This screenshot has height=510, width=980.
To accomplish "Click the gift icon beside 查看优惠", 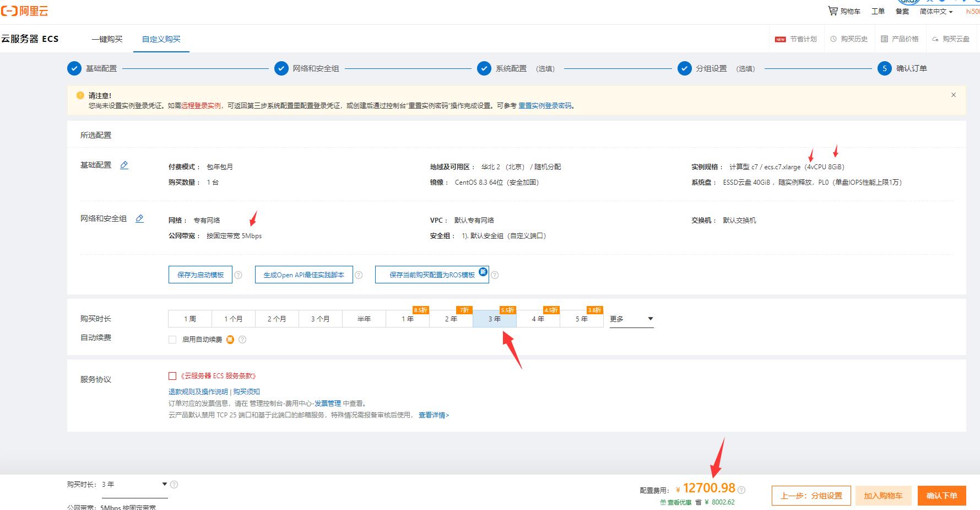I will tap(663, 502).
